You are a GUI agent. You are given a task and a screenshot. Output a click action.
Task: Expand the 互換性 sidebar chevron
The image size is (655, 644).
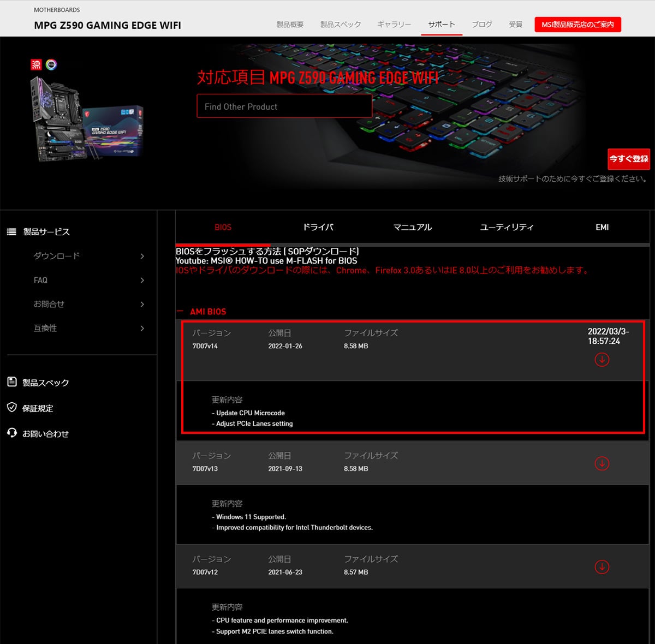click(142, 328)
